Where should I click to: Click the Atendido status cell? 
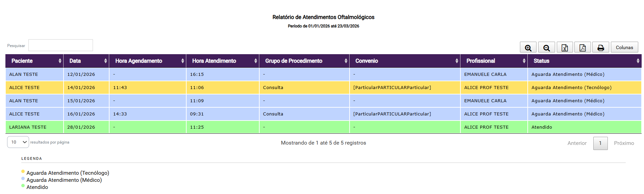coord(585,127)
